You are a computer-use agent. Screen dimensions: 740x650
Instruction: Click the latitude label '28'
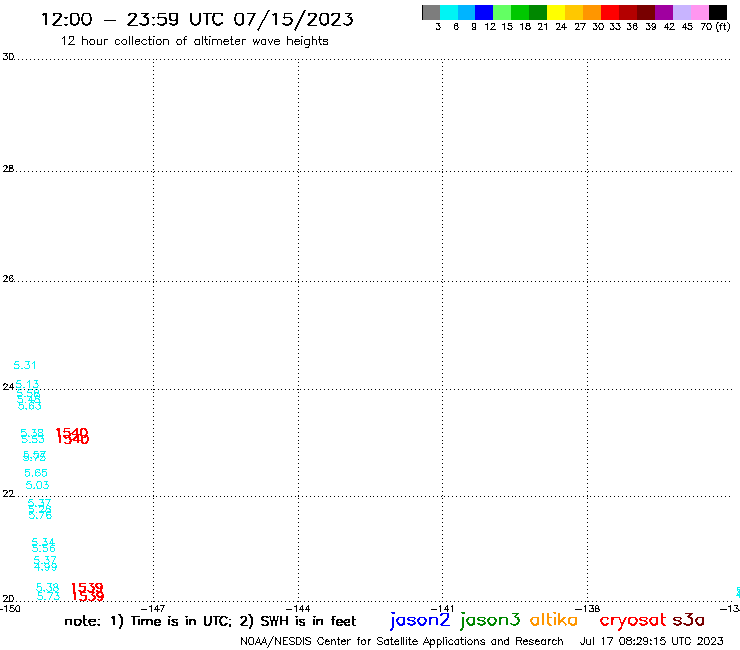[x=8, y=169]
